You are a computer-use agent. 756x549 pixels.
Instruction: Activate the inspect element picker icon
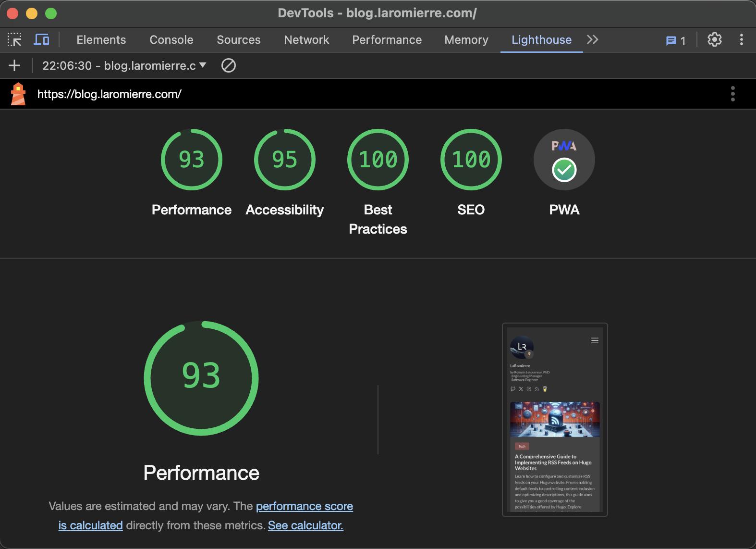tap(14, 39)
